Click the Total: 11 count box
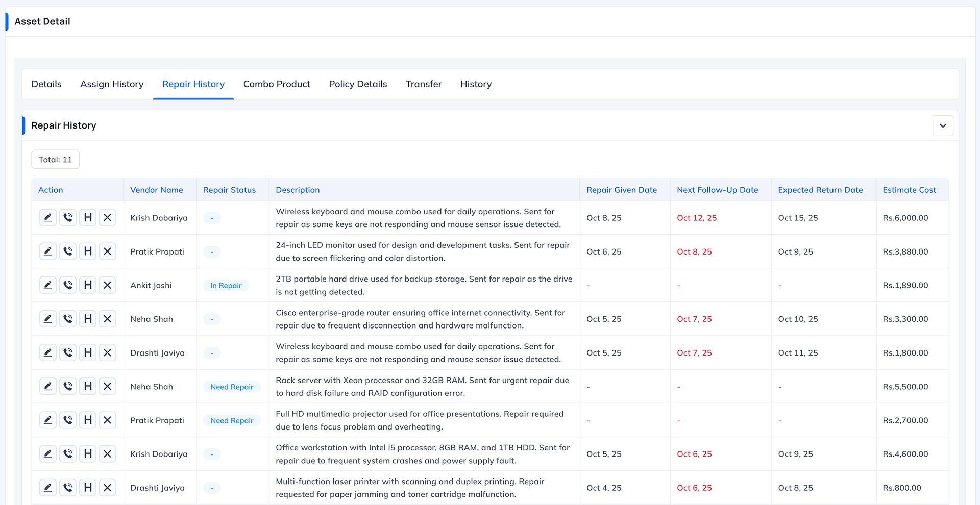This screenshot has width=980, height=505. tap(56, 160)
